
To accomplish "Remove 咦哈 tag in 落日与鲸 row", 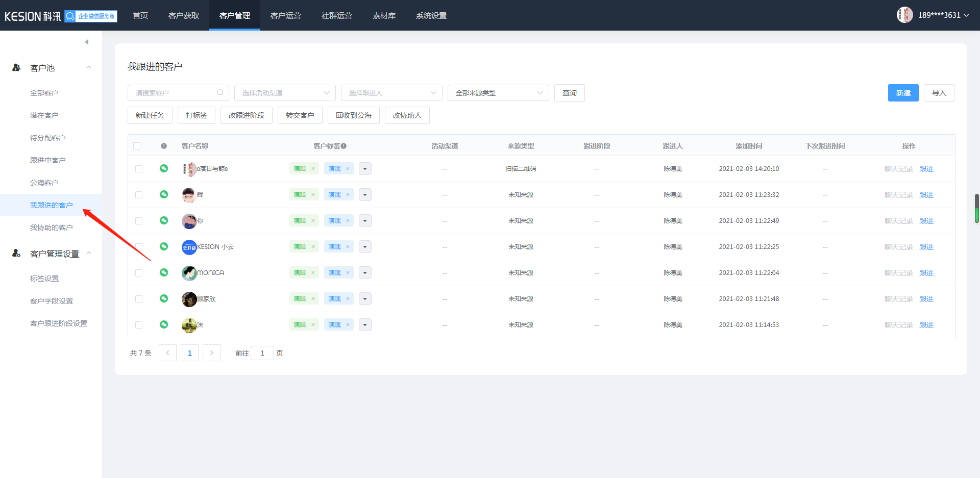I will (x=313, y=168).
